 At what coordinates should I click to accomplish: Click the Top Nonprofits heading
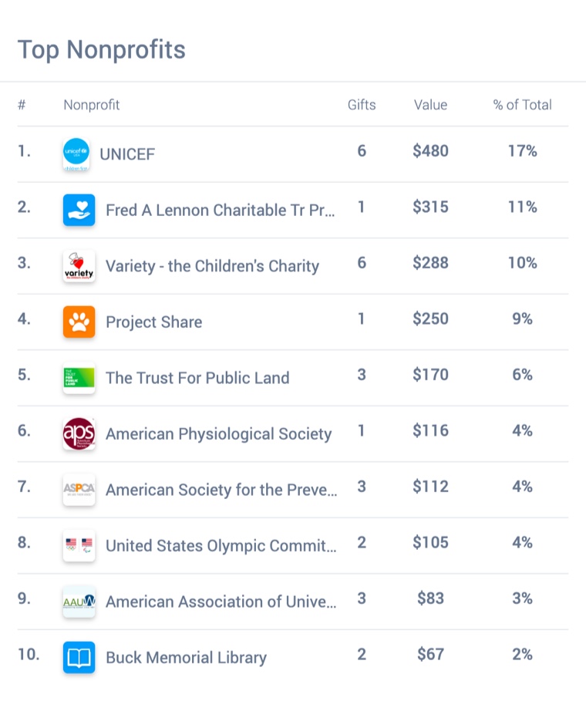pyautogui.click(x=102, y=49)
